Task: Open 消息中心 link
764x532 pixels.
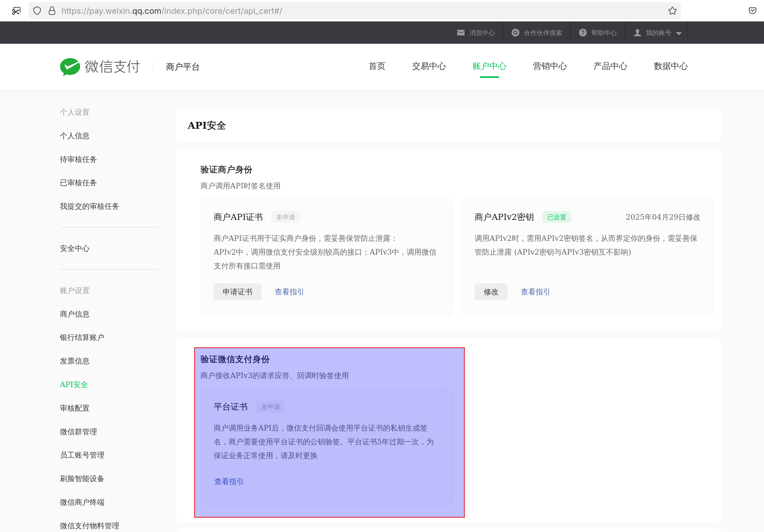Action: [482, 33]
